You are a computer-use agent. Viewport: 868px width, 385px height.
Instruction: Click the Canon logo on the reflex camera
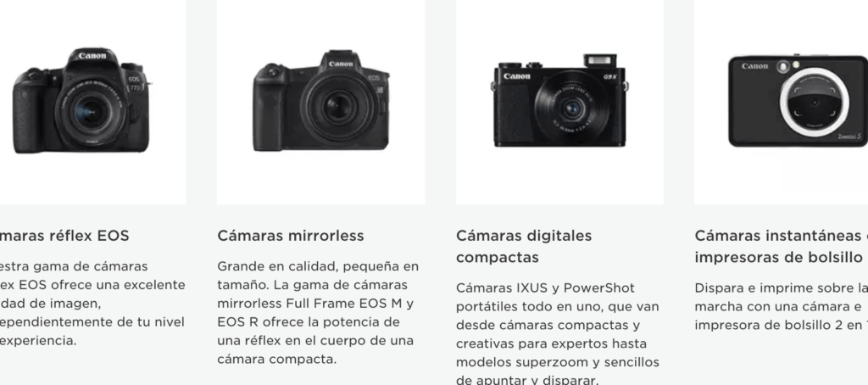tap(92, 55)
